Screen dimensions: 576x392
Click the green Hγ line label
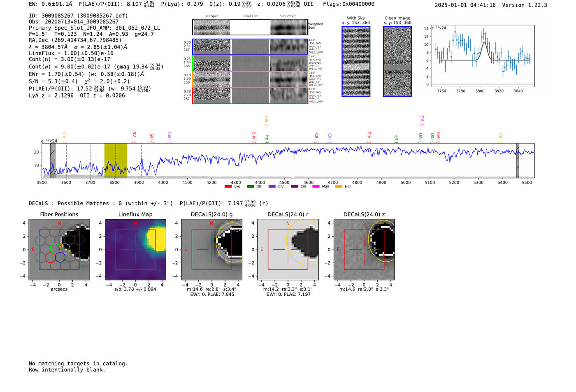[267, 138]
